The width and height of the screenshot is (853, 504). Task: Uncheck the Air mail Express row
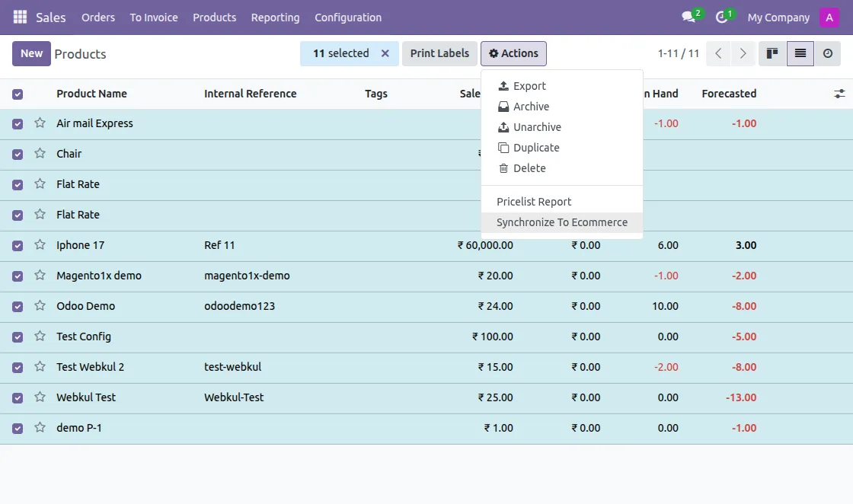tap(18, 124)
